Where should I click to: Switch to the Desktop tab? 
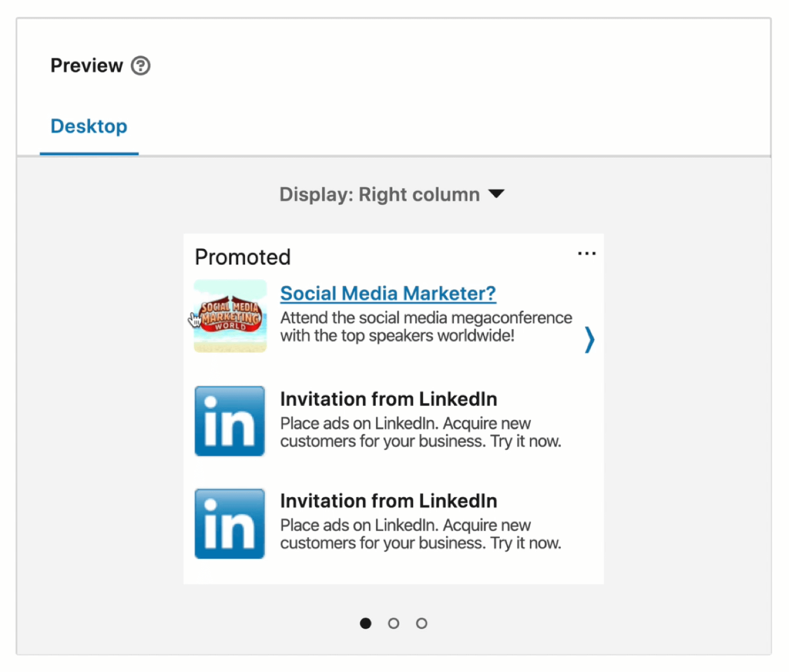pos(89,126)
